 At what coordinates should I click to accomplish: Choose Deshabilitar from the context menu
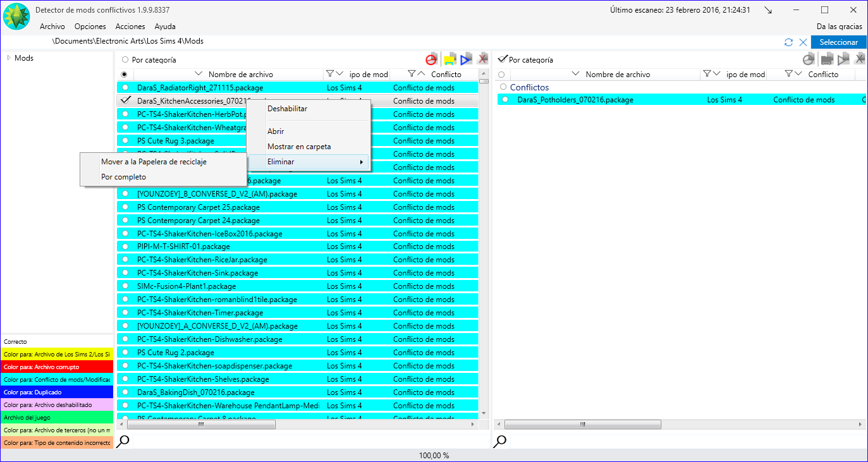coord(308,109)
